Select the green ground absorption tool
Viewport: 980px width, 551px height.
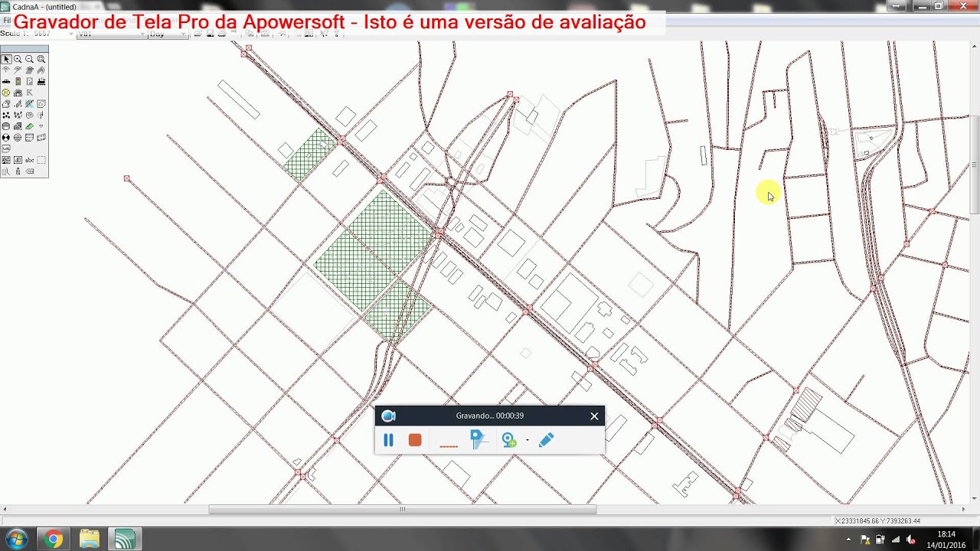pyautogui.click(x=29, y=126)
